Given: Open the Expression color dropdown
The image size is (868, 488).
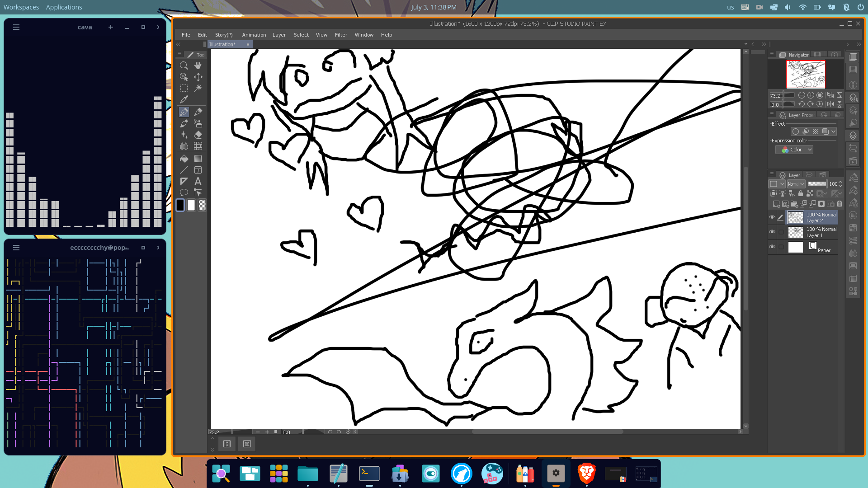Looking at the screenshot, I should coord(794,150).
